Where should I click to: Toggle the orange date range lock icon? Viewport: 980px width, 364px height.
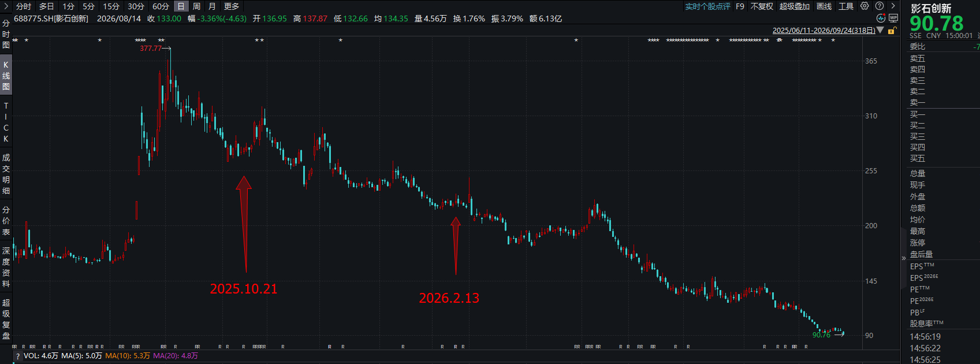click(x=892, y=31)
